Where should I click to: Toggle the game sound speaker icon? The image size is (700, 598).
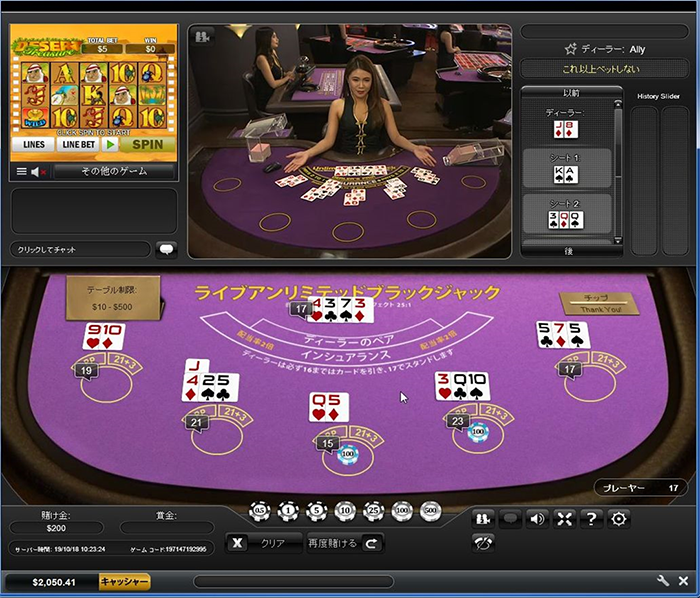click(538, 518)
